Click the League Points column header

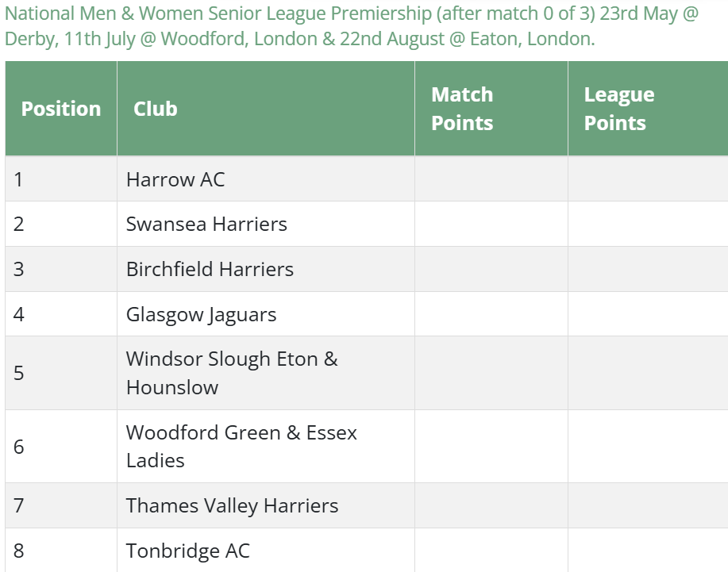pos(619,109)
